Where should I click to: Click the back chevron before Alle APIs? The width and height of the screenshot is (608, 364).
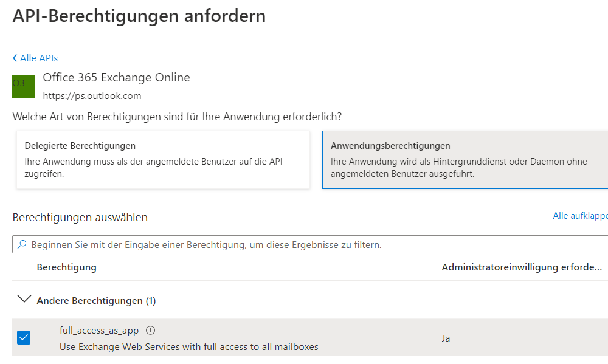tap(15, 58)
